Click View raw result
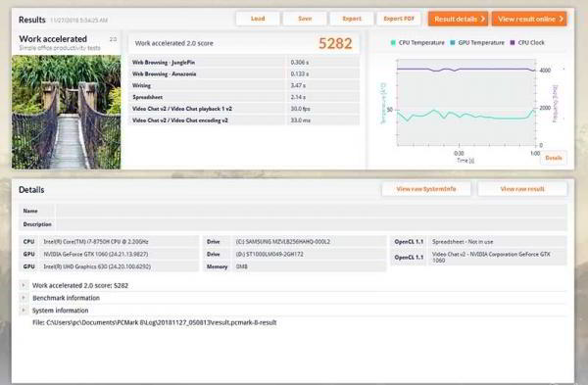The height and width of the screenshot is (385, 588). [522, 189]
